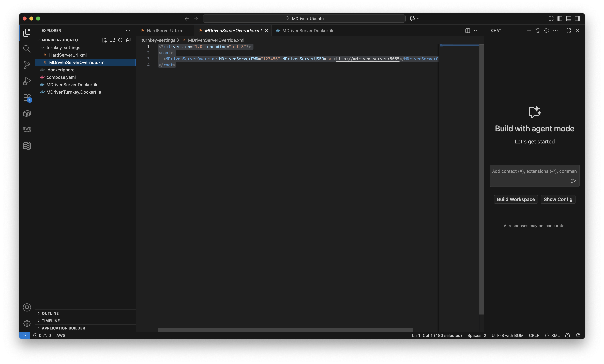
Task: Switch to the MDrivenServer.Dockerfile tab
Action: pyautogui.click(x=308, y=31)
